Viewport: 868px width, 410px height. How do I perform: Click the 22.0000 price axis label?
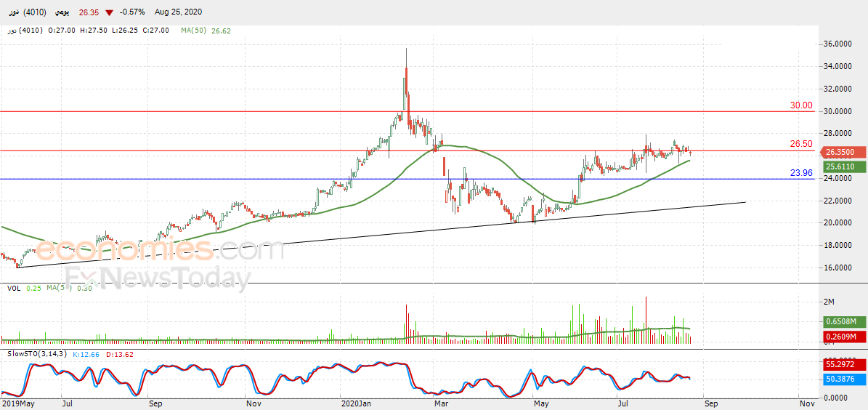coord(839,201)
